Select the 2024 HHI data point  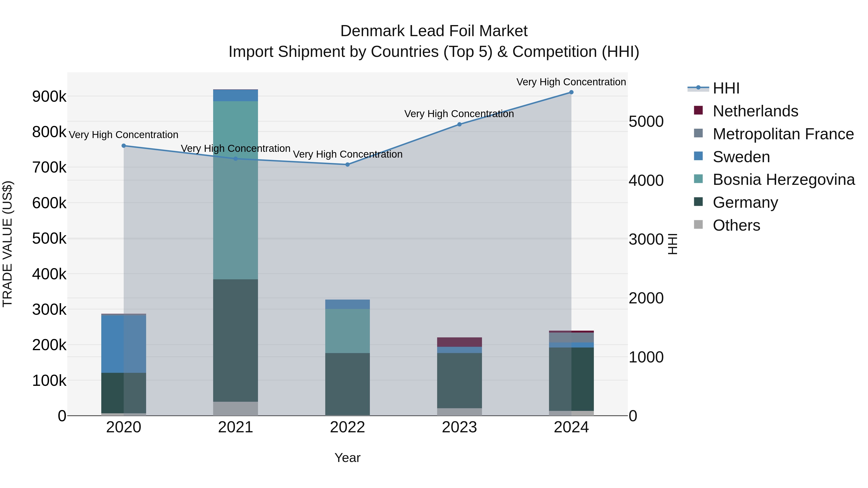pyautogui.click(x=571, y=92)
